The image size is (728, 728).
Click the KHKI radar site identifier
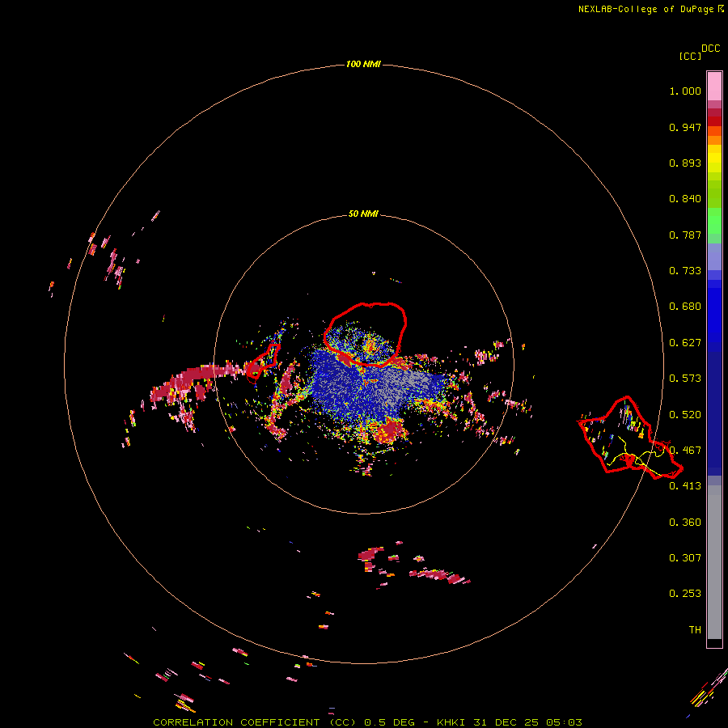(452, 722)
